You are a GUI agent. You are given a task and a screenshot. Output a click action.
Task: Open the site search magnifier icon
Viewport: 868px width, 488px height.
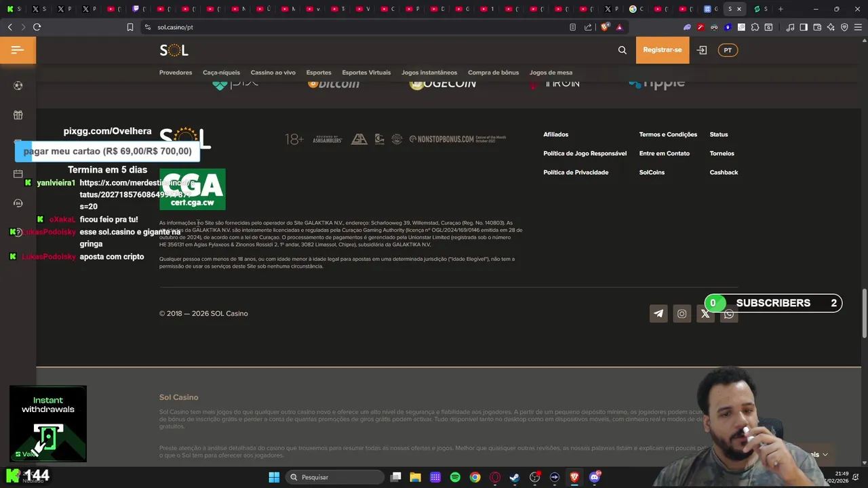(622, 50)
